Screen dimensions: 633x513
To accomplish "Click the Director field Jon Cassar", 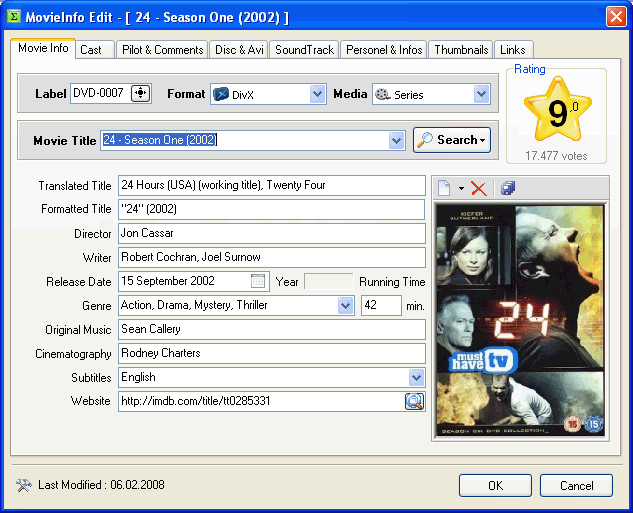I will coord(272,233).
